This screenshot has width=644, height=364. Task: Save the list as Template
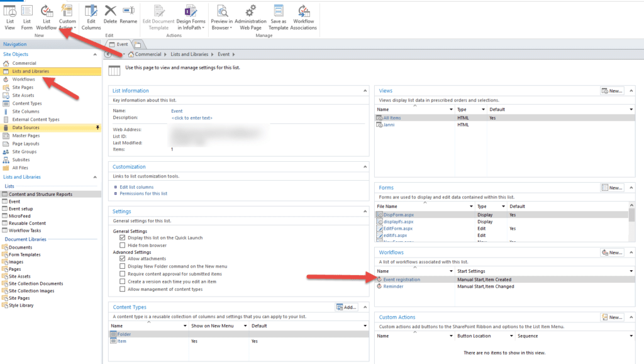point(278,17)
